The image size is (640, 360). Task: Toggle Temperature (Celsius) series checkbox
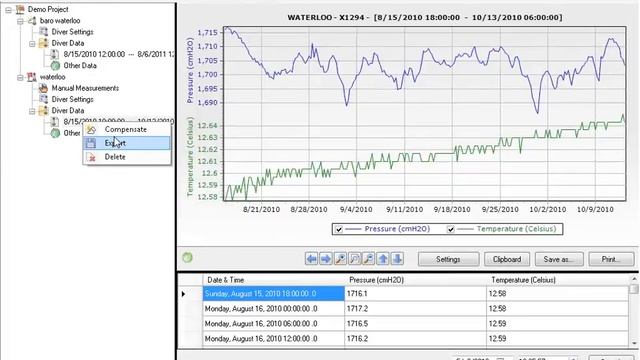pyautogui.click(x=450, y=229)
